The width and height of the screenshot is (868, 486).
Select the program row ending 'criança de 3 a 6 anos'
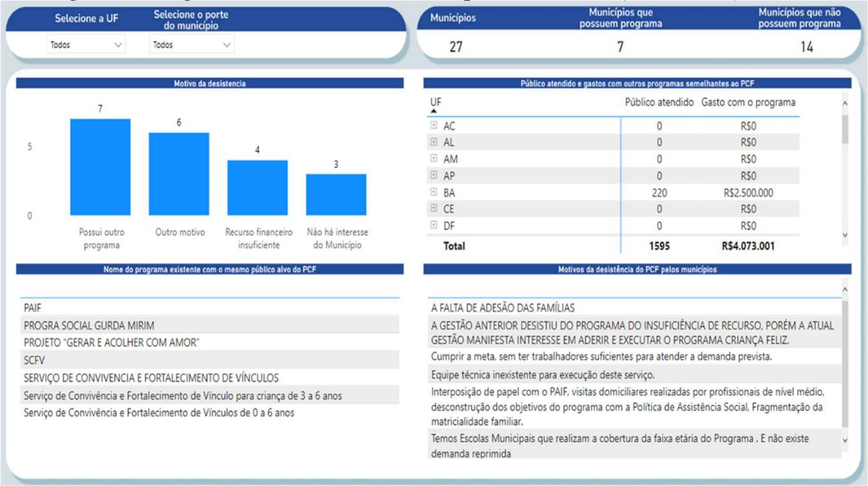click(x=210, y=396)
